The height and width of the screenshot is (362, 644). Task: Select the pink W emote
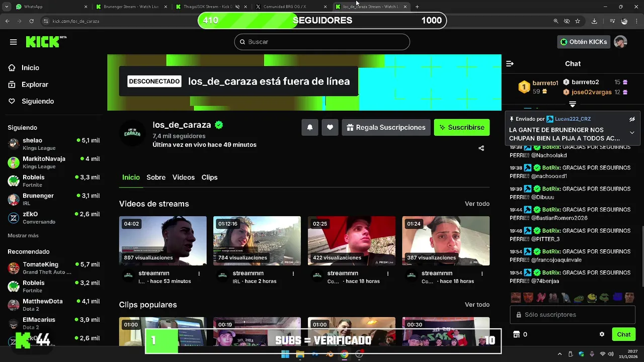coord(541,298)
